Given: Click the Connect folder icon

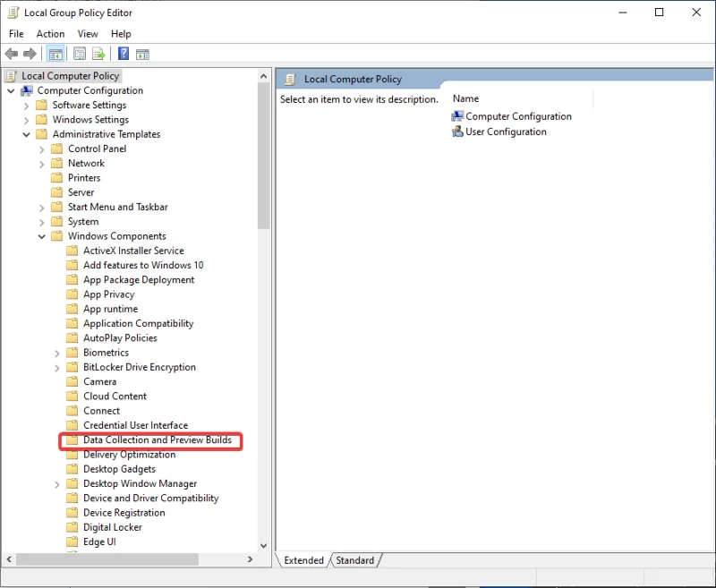Looking at the screenshot, I should (72, 411).
